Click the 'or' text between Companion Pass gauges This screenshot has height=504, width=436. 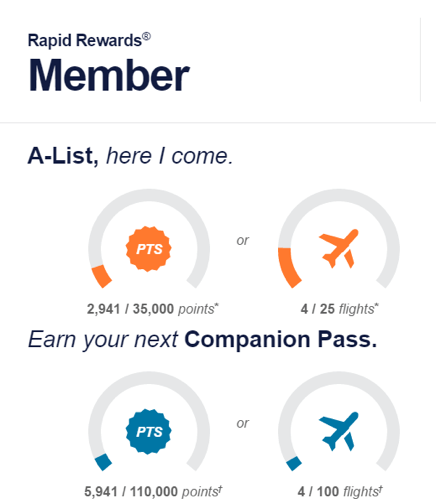[x=243, y=423]
